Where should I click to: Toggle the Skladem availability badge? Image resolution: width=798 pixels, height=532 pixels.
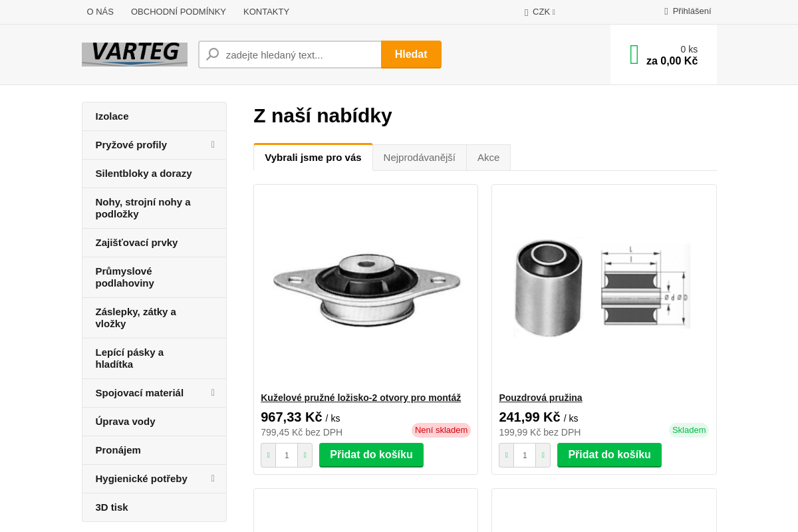(x=689, y=430)
